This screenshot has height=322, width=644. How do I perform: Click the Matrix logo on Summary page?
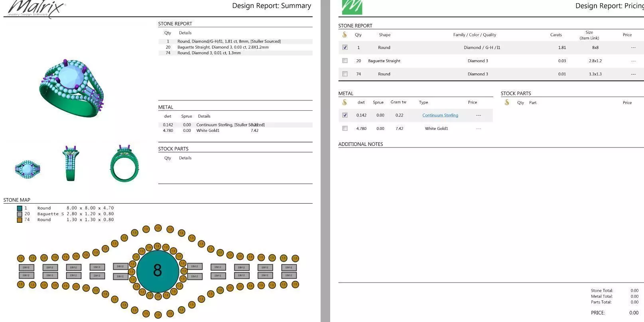[x=36, y=8]
